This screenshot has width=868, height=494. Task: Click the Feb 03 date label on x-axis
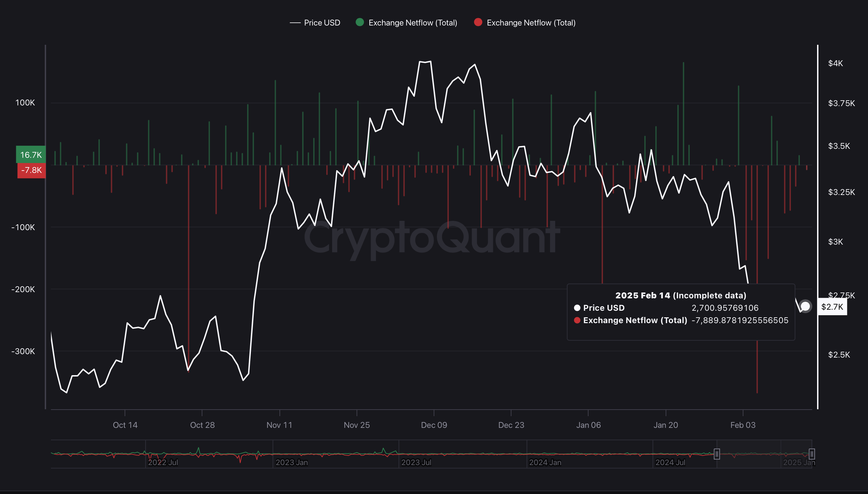[x=743, y=425]
